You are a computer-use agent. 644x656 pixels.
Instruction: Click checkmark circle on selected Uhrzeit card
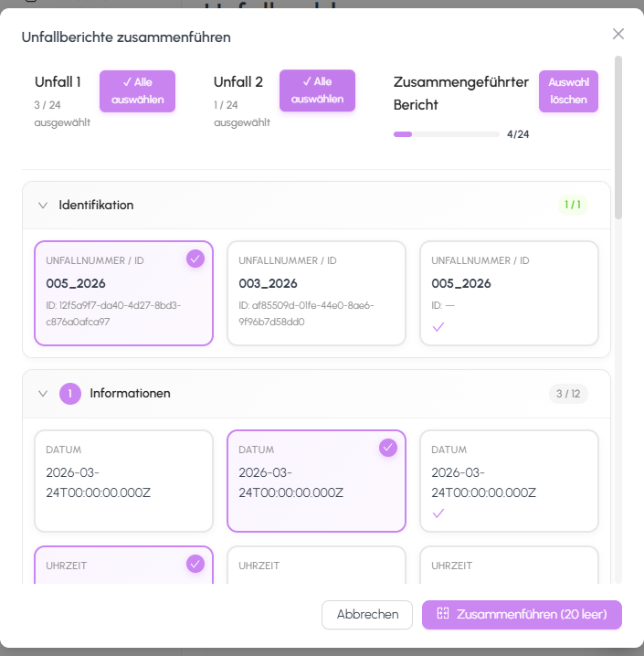195,564
